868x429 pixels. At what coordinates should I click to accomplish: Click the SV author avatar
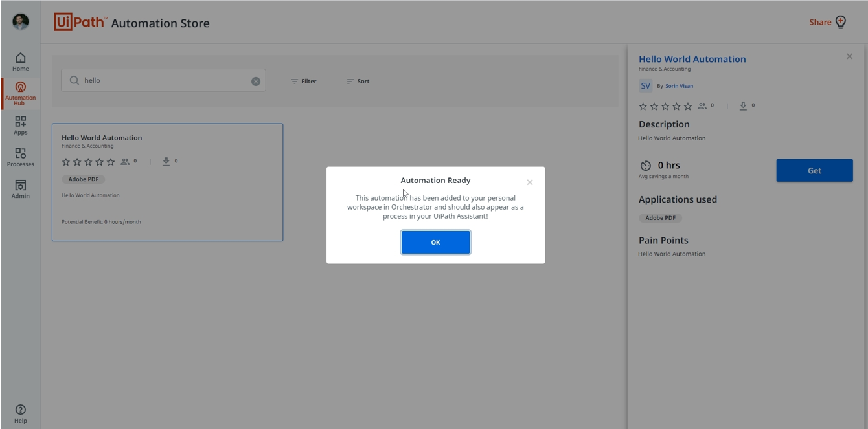pyautogui.click(x=645, y=85)
